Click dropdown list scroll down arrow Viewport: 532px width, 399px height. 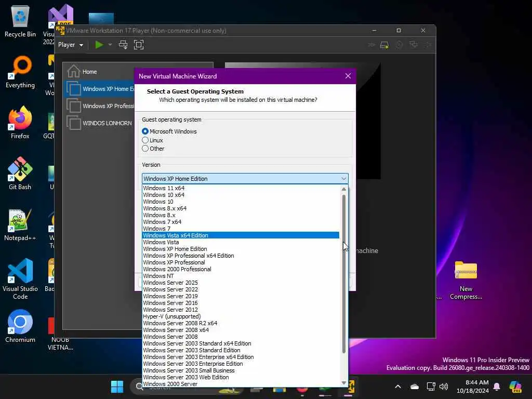344,383
